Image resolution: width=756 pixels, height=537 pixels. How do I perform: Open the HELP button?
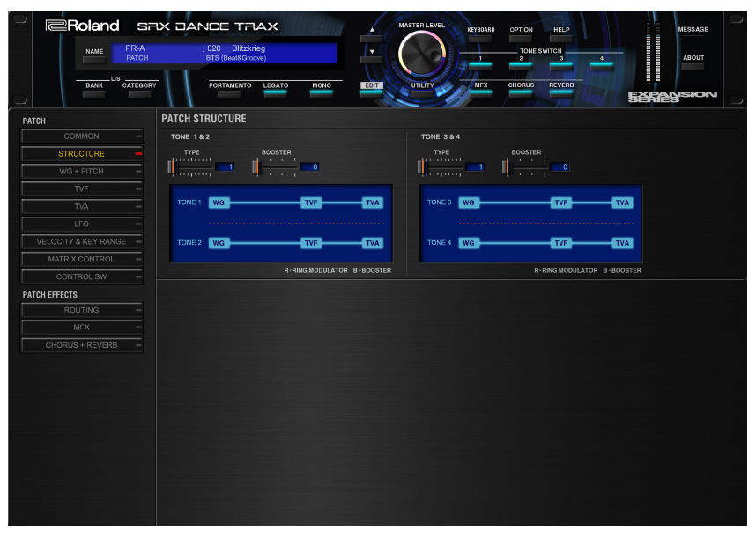561,38
